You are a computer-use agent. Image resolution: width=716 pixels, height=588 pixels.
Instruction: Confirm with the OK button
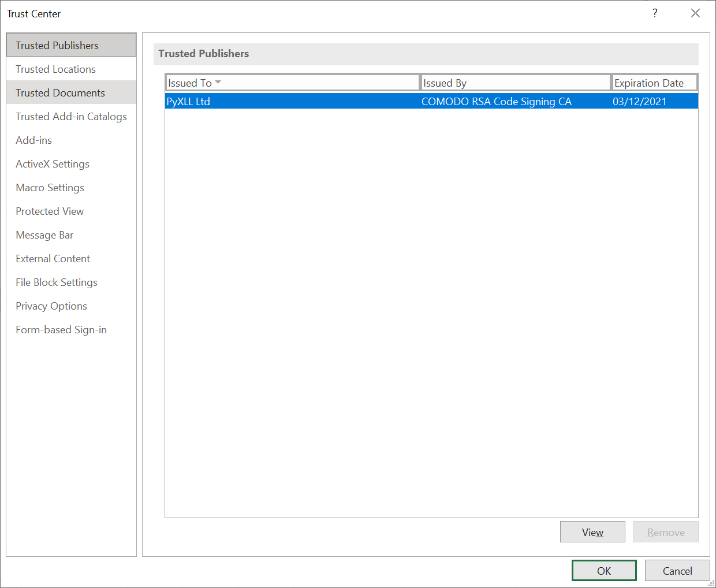(604, 571)
